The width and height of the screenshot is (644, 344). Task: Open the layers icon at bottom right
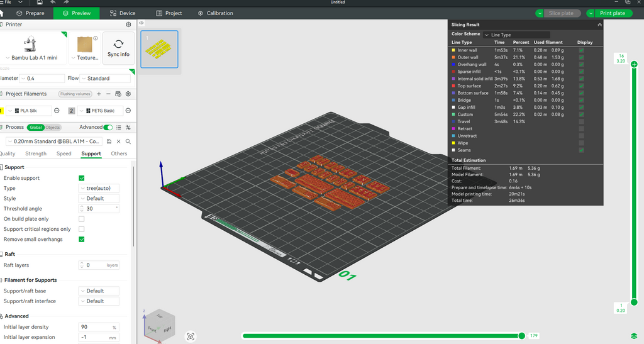[x=634, y=336]
